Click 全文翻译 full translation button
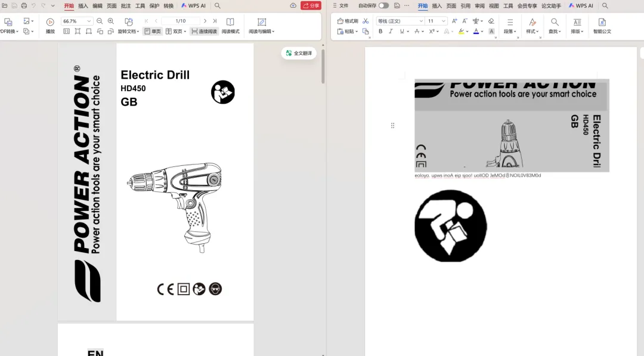This screenshot has height=356, width=644. [299, 53]
